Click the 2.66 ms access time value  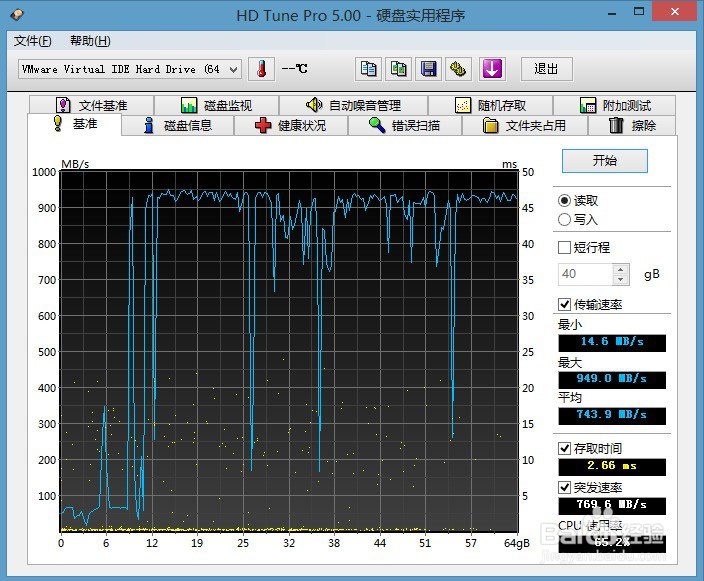click(612, 467)
